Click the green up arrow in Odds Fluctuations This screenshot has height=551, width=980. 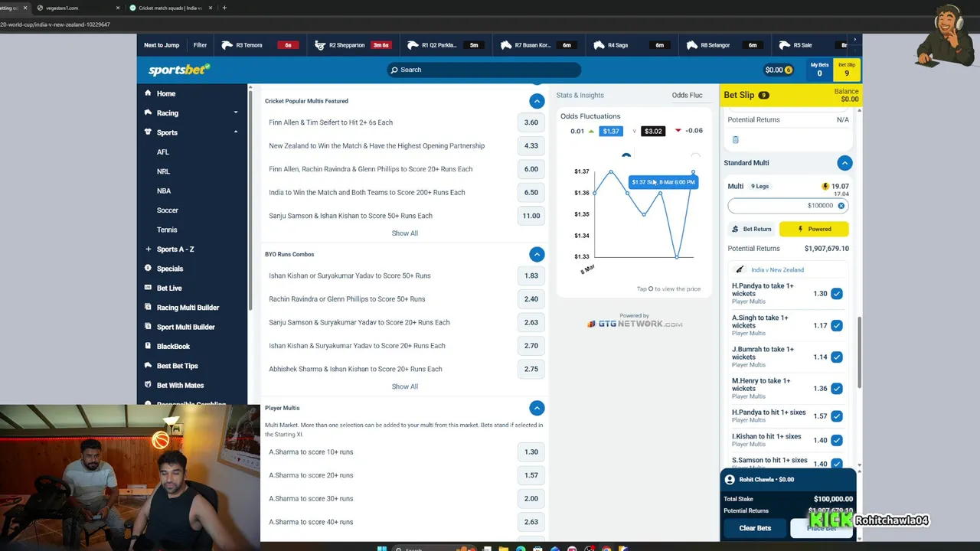pos(591,131)
